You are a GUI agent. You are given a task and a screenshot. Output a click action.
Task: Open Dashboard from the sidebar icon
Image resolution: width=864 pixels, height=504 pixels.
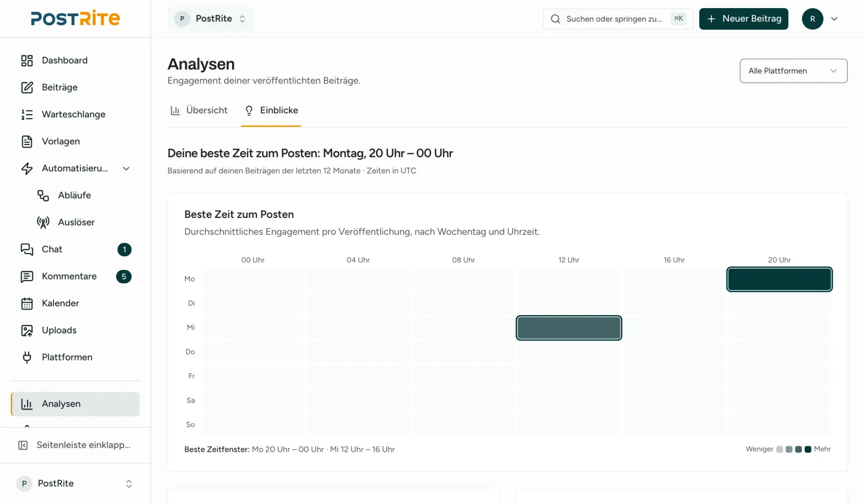[x=27, y=60]
